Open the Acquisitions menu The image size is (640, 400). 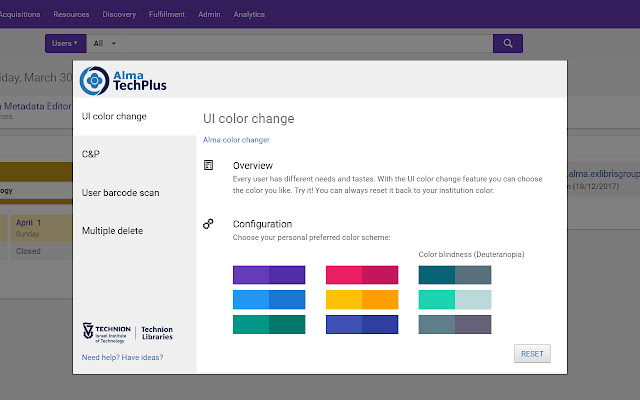point(19,14)
